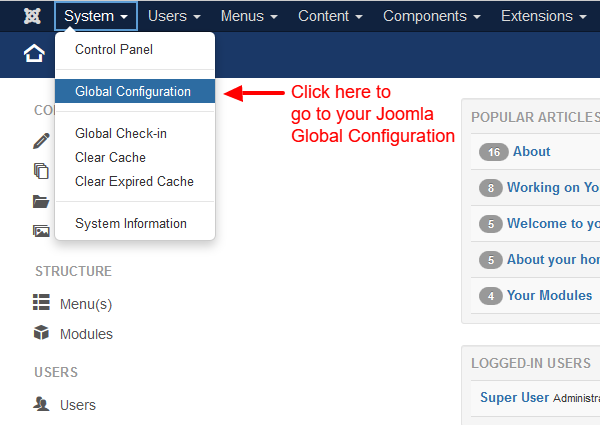Click the pencil new article icon
The image size is (600, 425).
click(41, 140)
